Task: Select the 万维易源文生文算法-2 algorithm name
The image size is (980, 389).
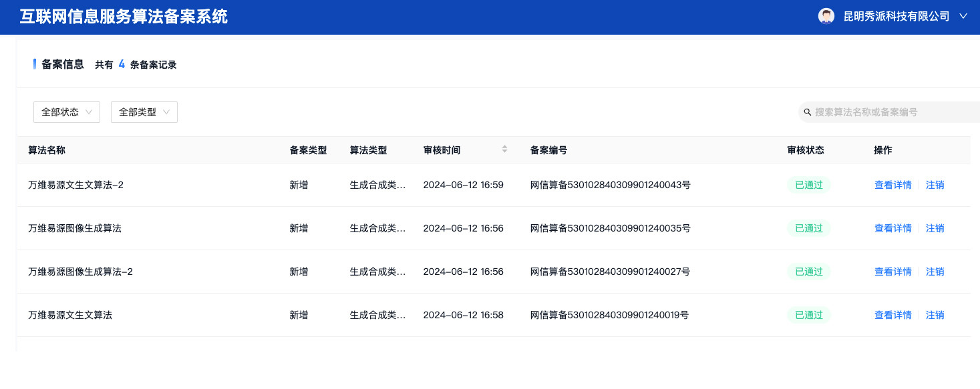Action: [75, 185]
